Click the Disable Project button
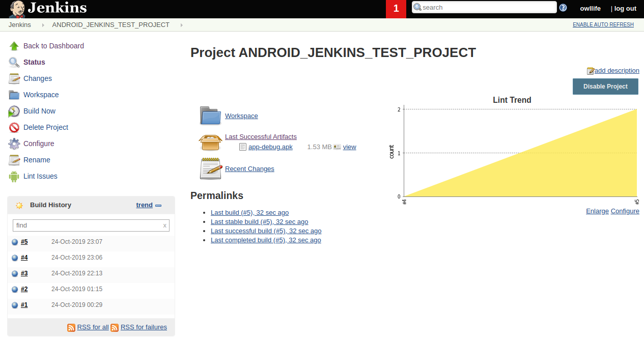This screenshot has height=340, width=644. (605, 87)
